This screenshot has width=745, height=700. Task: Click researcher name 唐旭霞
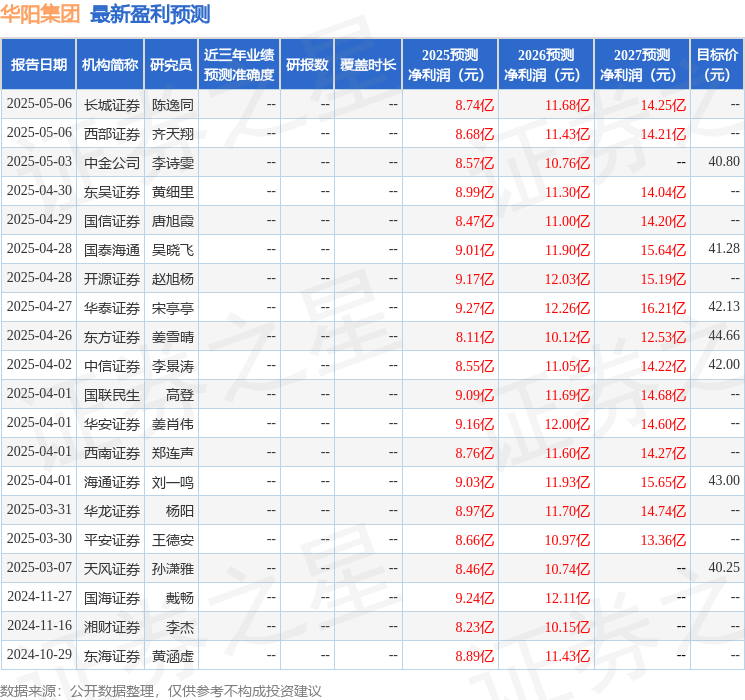tap(172, 221)
